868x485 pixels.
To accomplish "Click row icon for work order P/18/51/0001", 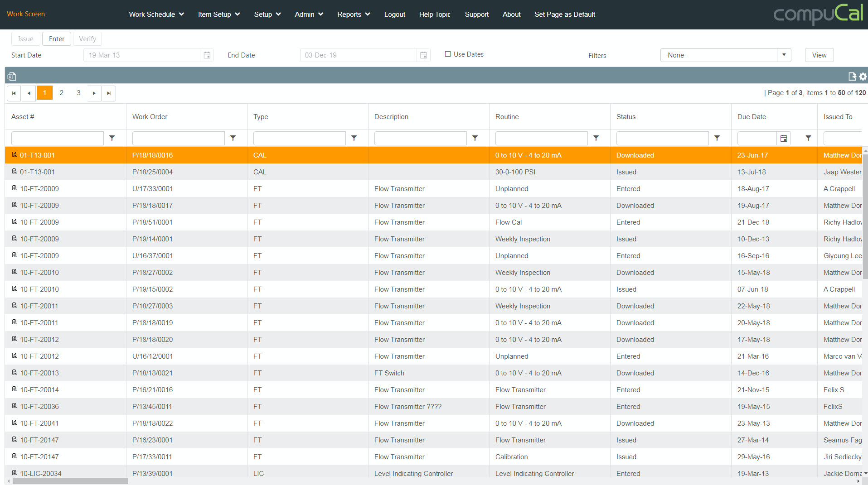I will [x=15, y=222].
